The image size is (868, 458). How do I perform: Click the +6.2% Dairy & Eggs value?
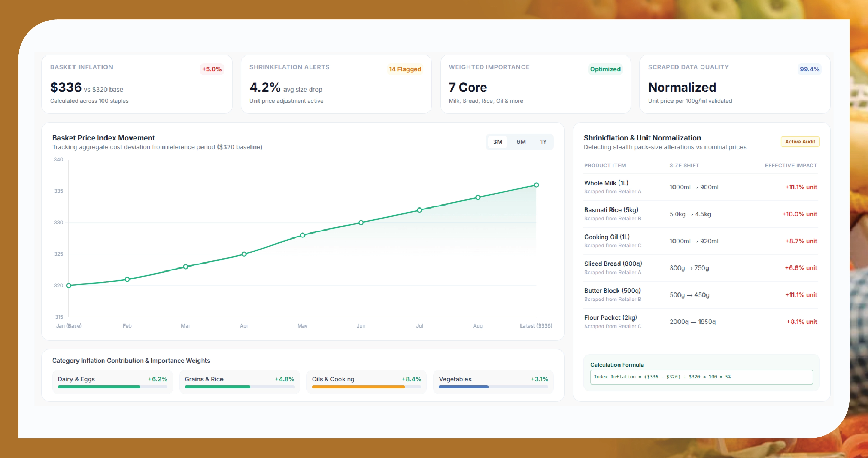click(x=157, y=379)
